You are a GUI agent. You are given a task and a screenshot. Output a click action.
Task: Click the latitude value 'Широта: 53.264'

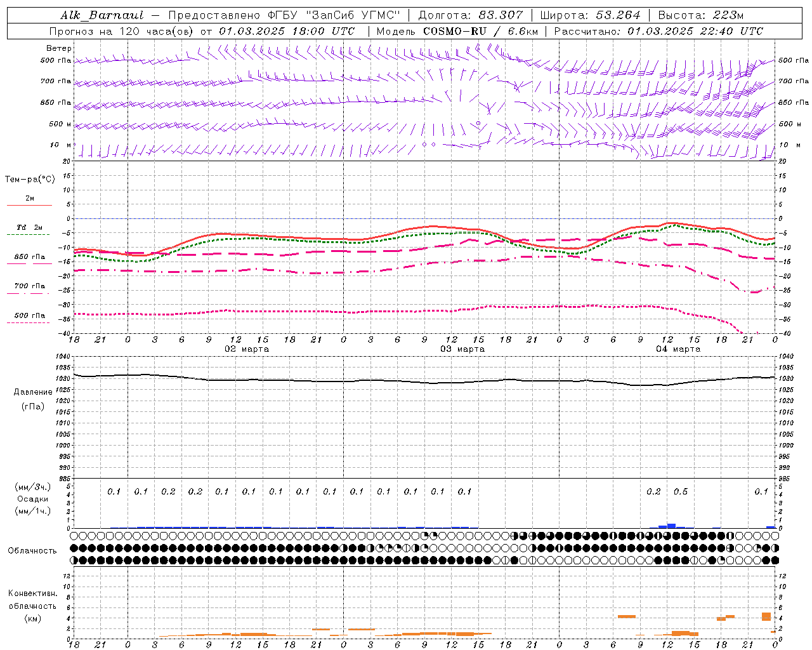point(590,15)
